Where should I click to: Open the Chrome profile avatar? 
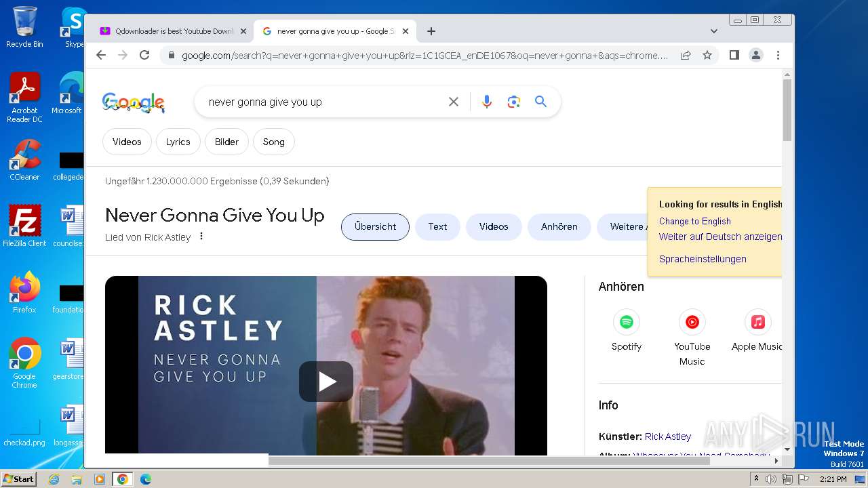(x=755, y=55)
